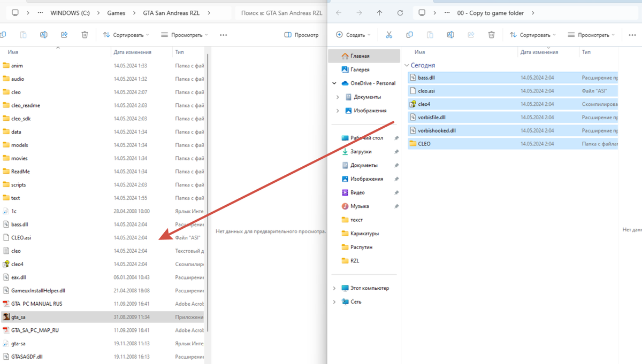Click the pin icon next to Загрузки
This screenshot has height=364, width=642.
coord(396,152)
